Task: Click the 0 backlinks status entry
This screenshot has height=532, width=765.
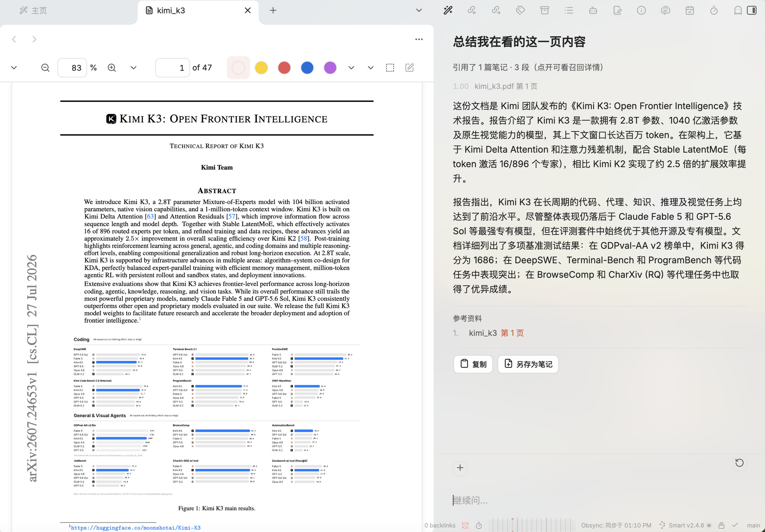Action: [x=440, y=525]
